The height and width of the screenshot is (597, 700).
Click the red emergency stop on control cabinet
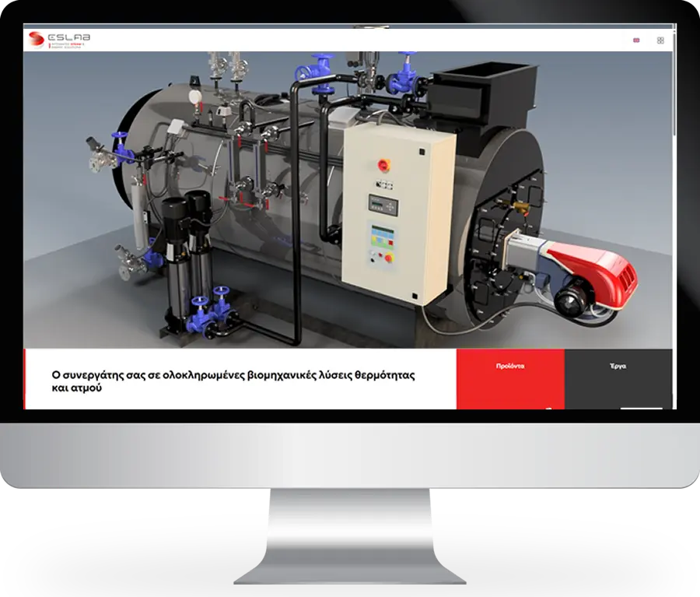click(x=382, y=164)
